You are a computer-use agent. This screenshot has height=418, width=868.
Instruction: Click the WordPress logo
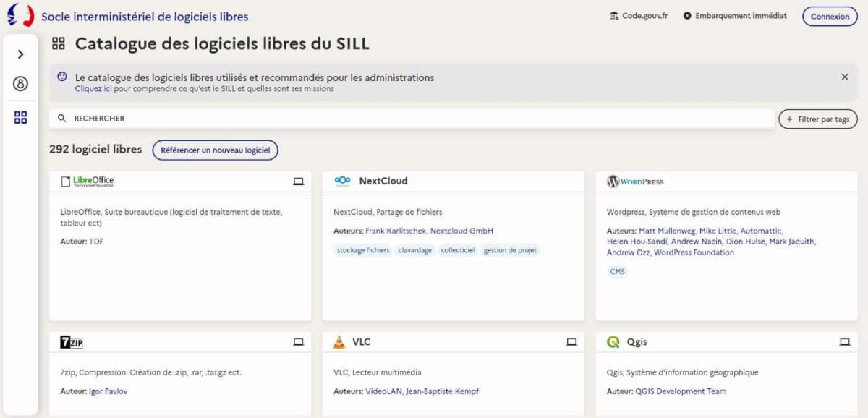click(x=635, y=182)
